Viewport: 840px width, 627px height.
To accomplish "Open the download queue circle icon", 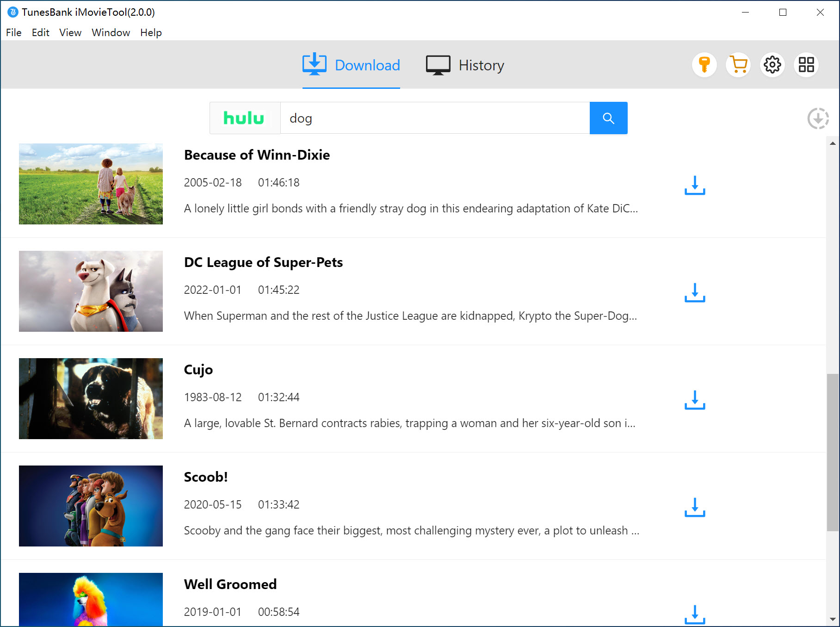I will point(818,118).
